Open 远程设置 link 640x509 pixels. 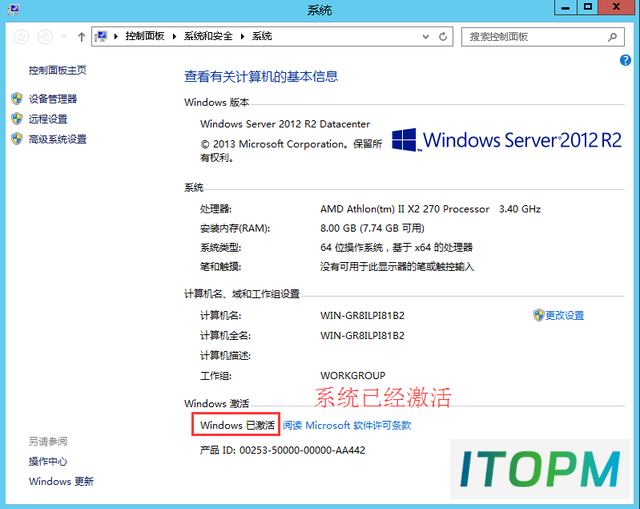48,119
